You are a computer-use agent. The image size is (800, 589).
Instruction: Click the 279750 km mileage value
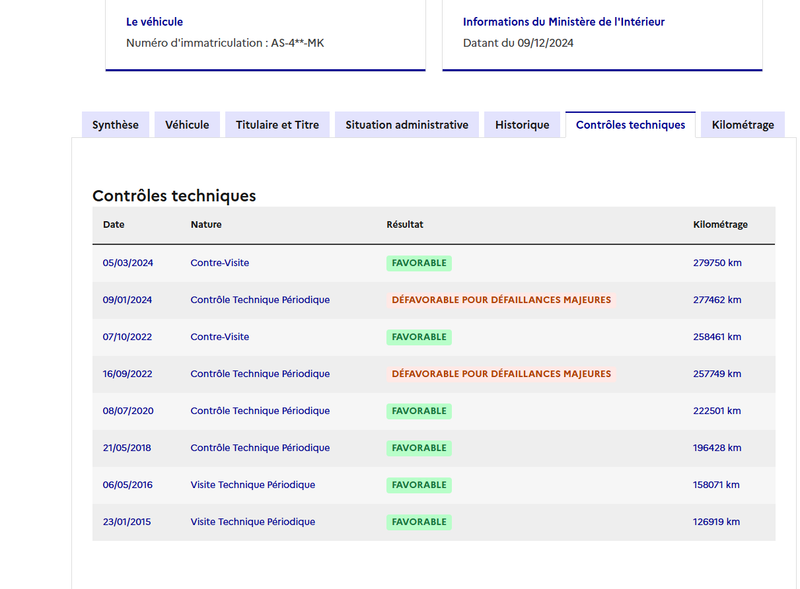[717, 263]
